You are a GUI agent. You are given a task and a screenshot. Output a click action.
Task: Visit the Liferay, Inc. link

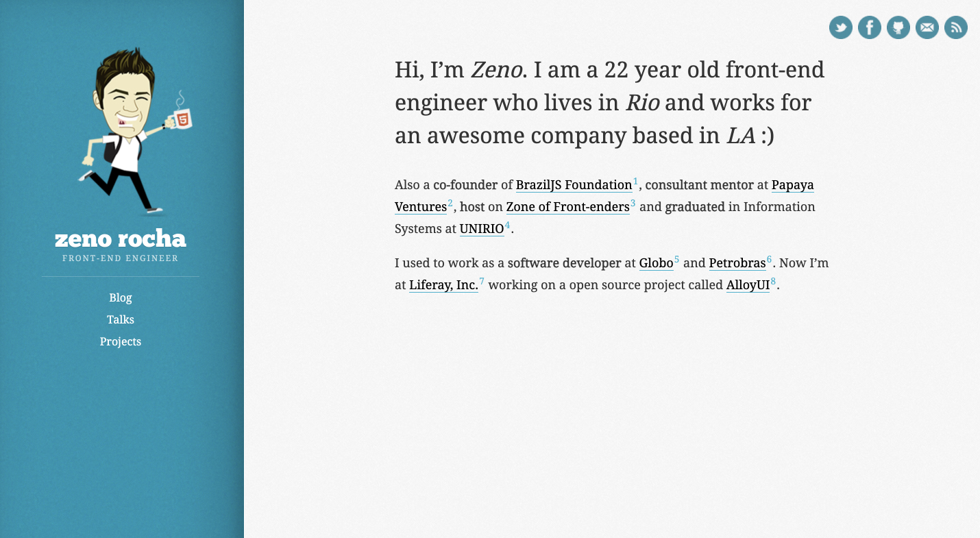[x=443, y=284]
